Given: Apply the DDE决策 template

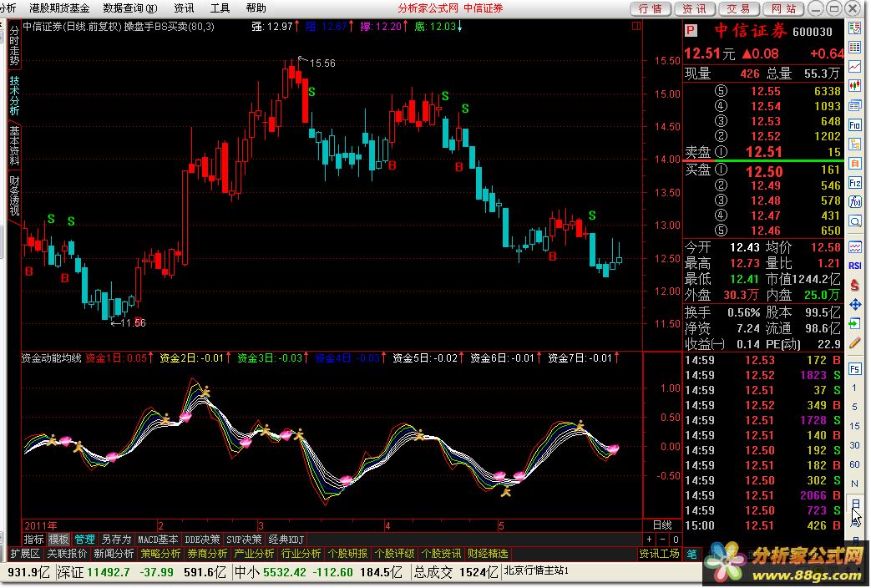Looking at the screenshot, I should pyautogui.click(x=202, y=539).
